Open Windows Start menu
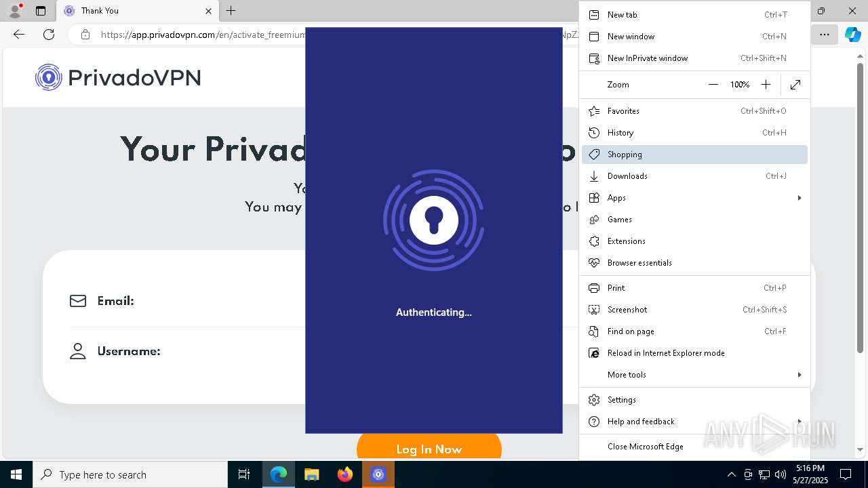 click(x=16, y=474)
